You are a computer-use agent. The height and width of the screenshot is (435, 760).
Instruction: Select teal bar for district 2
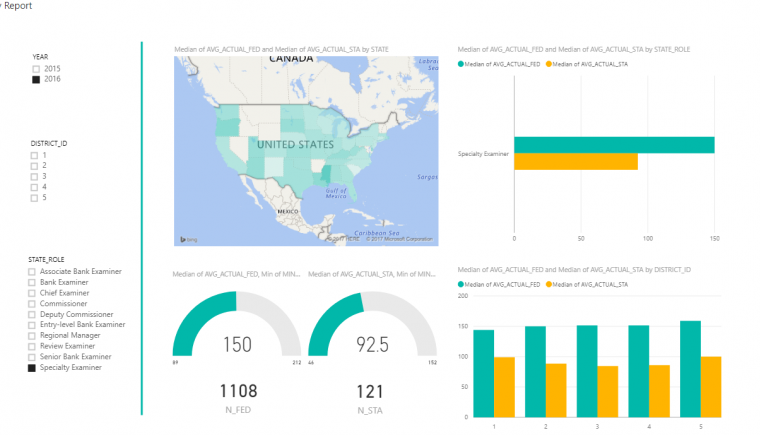(x=535, y=371)
